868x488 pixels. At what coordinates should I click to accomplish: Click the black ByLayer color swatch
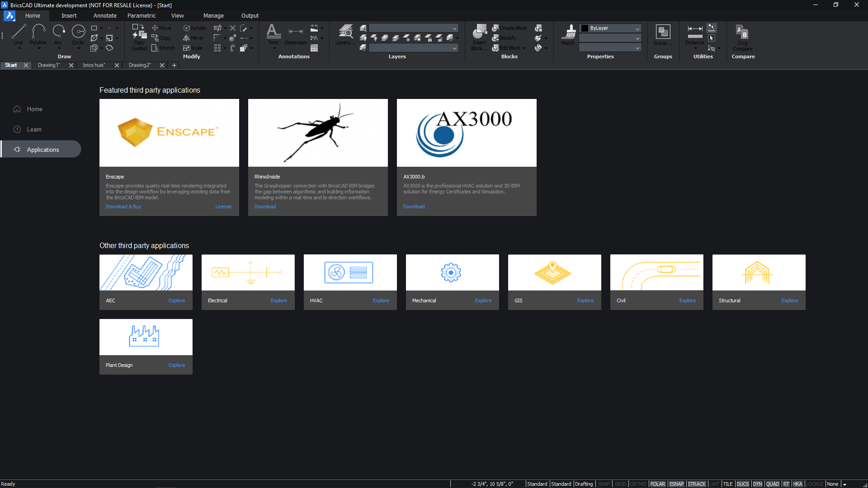585,28
